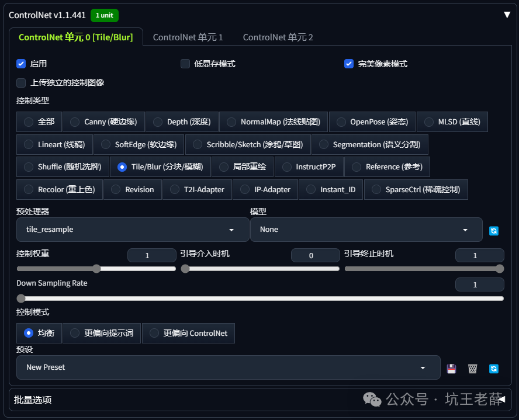Select OpenPose (姿态) control type

click(372, 122)
